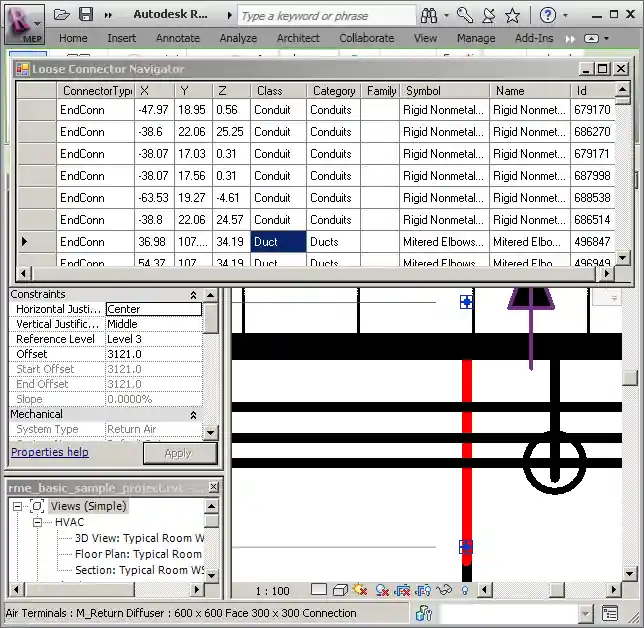The width and height of the screenshot is (644, 628).
Task: Click the Apply button in Properties
Action: [x=180, y=453]
